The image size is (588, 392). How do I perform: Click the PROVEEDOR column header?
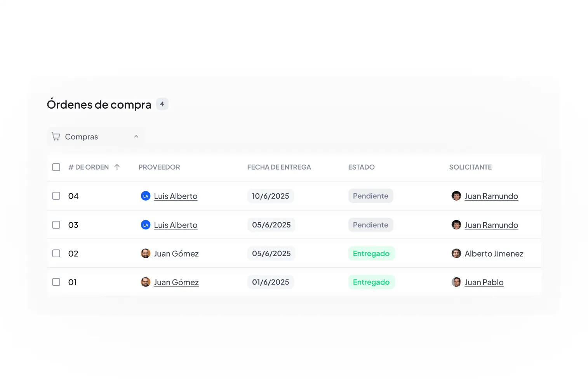tap(159, 167)
